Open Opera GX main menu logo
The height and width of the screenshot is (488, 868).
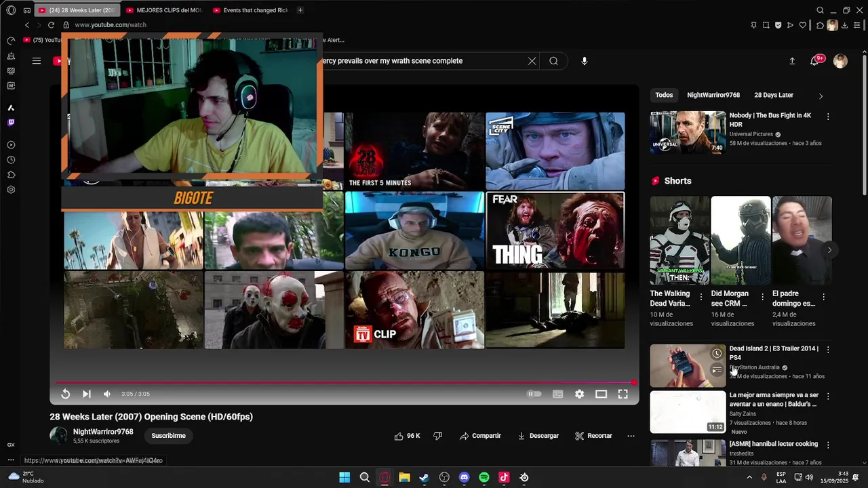tap(11, 10)
